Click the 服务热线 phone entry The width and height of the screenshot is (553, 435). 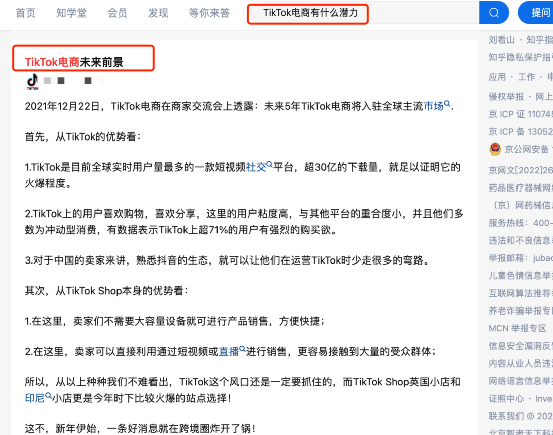[x=521, y=223]
